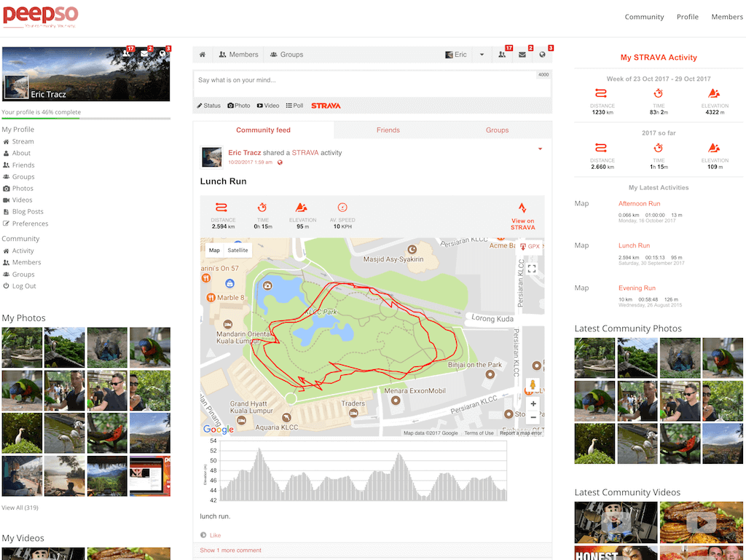Screen dimensions: 746x560
Task: Click View All (319) photos link
Action: [x=20, y=508]
